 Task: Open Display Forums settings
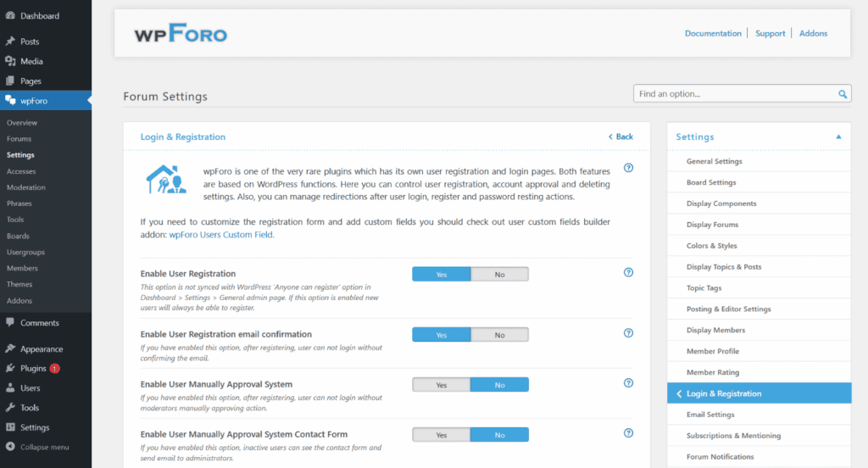click(712, 225)
